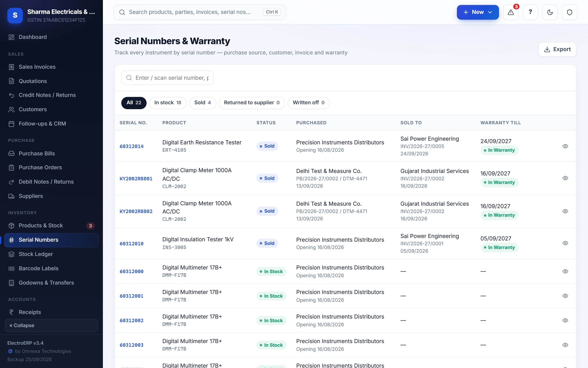Export the serial numbers list

point(557,49)
